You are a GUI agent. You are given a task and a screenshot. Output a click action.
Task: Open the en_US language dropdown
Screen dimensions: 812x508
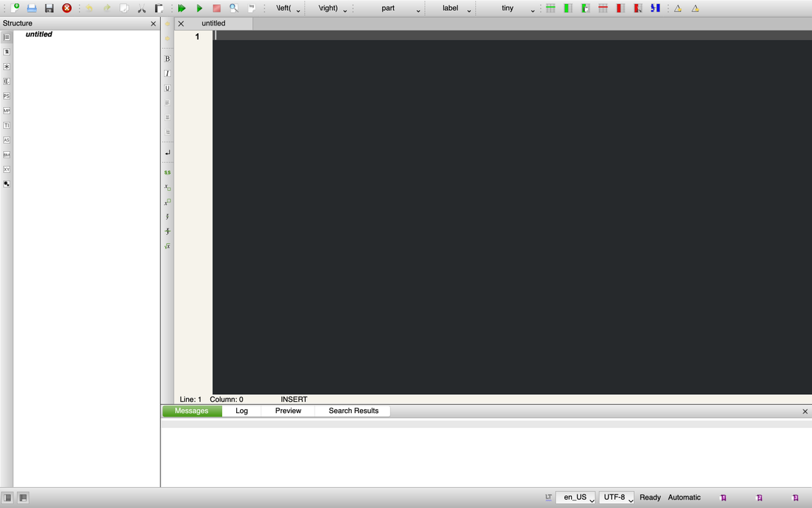[576, 497]
